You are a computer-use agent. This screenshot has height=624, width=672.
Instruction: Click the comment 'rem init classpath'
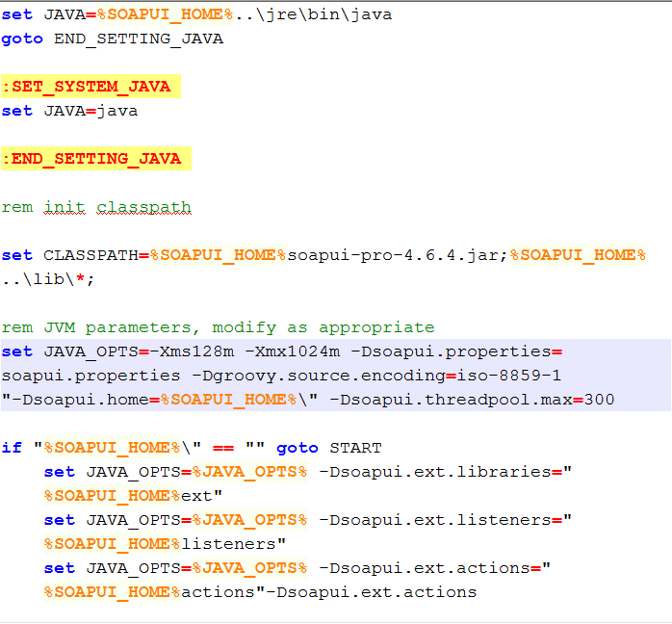96,207
